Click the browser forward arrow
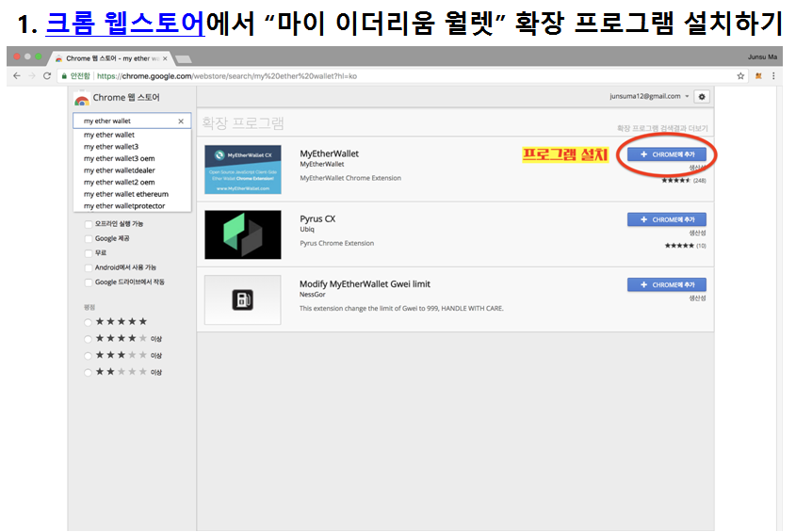Viewport: 812px width, 532px height. [32, 76]
